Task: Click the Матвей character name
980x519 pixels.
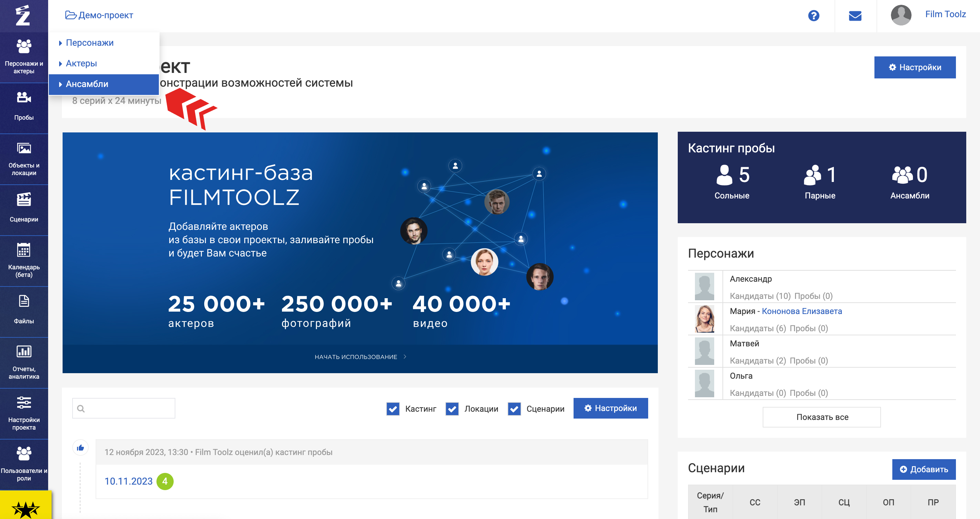Action: (744, 344)
